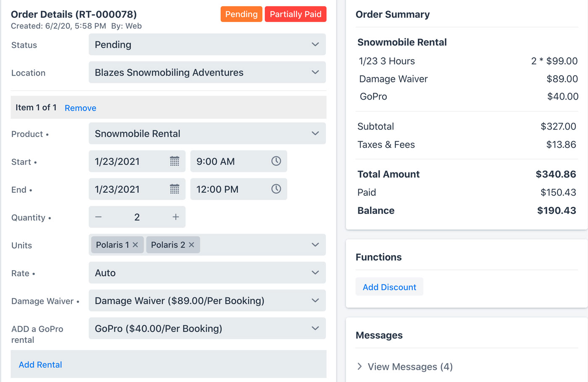Image resolution: width=588 pixels, height=382 pixels.
Task: Click the Add Rental link
Action: click(40, 365)
